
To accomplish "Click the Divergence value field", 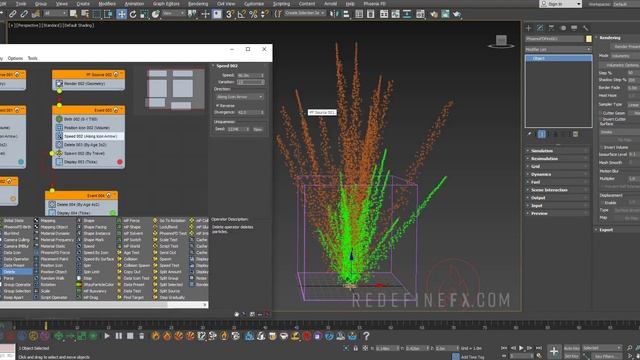I will point(249,112).
